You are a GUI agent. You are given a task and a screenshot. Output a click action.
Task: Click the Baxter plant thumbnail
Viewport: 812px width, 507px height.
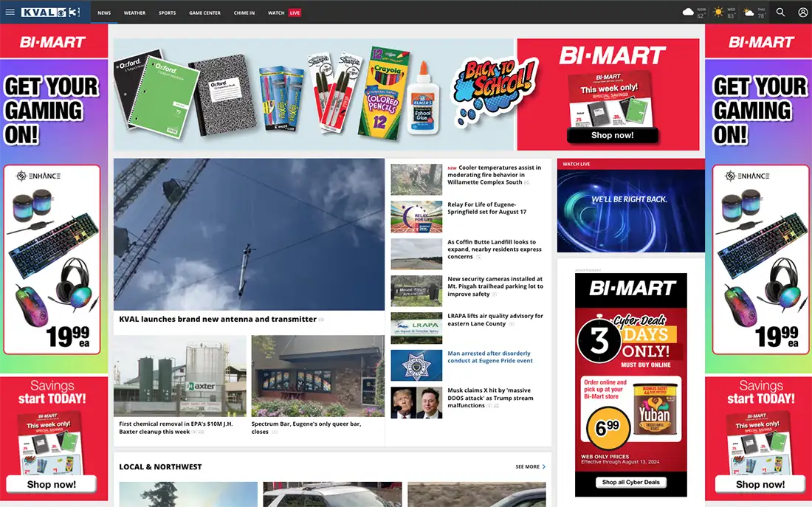[180, 376]
